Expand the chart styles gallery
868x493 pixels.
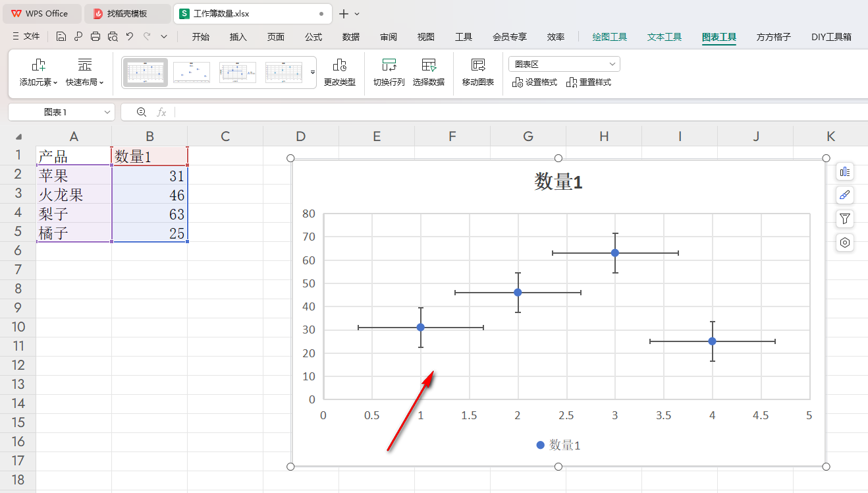313,72
